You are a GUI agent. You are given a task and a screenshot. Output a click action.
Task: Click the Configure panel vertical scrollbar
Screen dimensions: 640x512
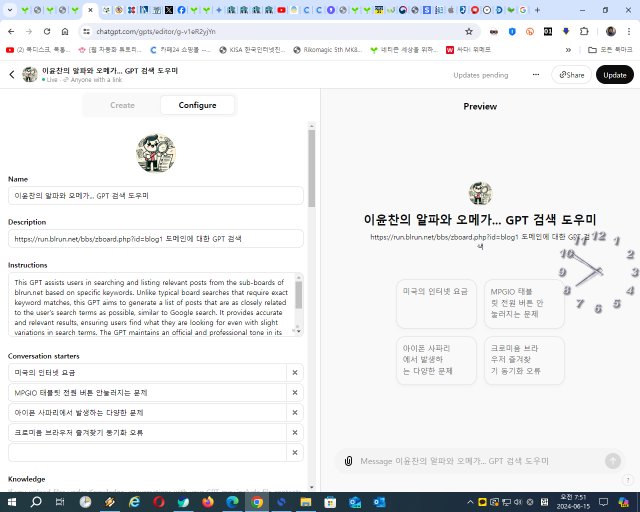click(x=312, y=168)
